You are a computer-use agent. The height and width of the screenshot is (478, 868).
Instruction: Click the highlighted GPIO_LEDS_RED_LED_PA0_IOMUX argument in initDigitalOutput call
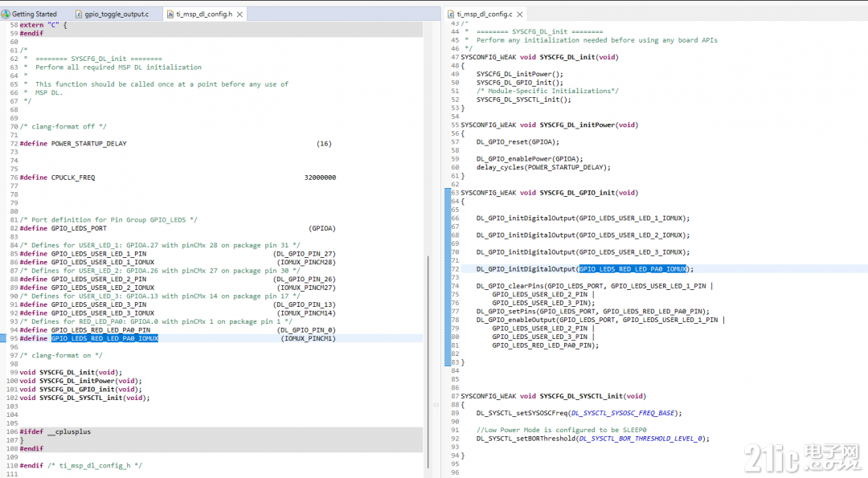point(633,269)
